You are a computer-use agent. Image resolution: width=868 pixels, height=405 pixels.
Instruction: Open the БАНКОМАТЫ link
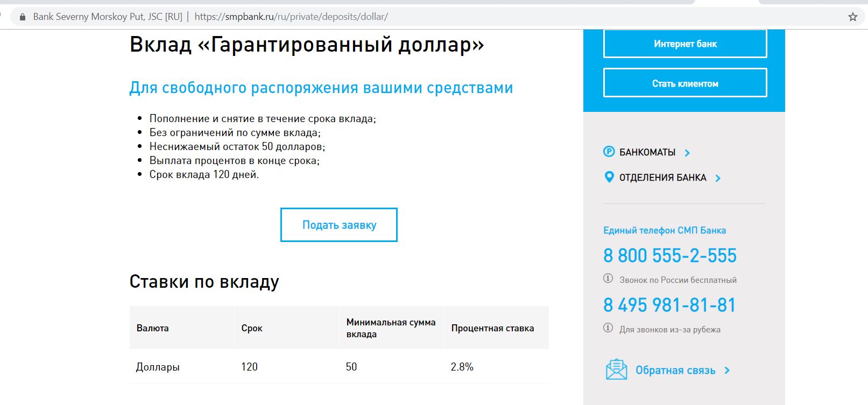pos(647,152)
